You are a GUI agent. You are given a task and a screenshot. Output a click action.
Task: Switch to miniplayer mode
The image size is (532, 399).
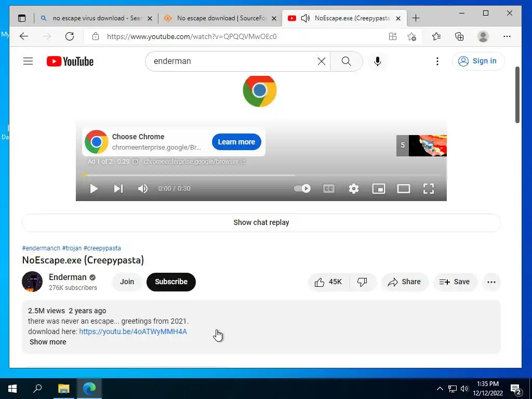pos(379,189)
